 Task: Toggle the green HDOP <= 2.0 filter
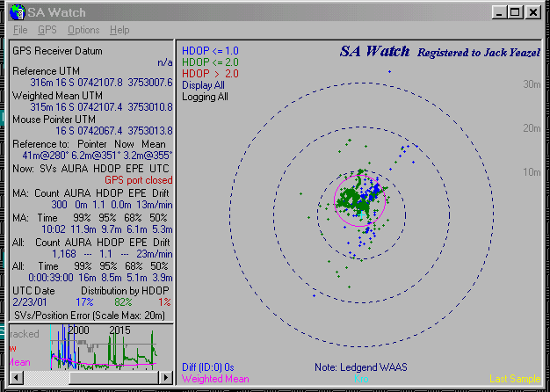click(x=209, y=62)
